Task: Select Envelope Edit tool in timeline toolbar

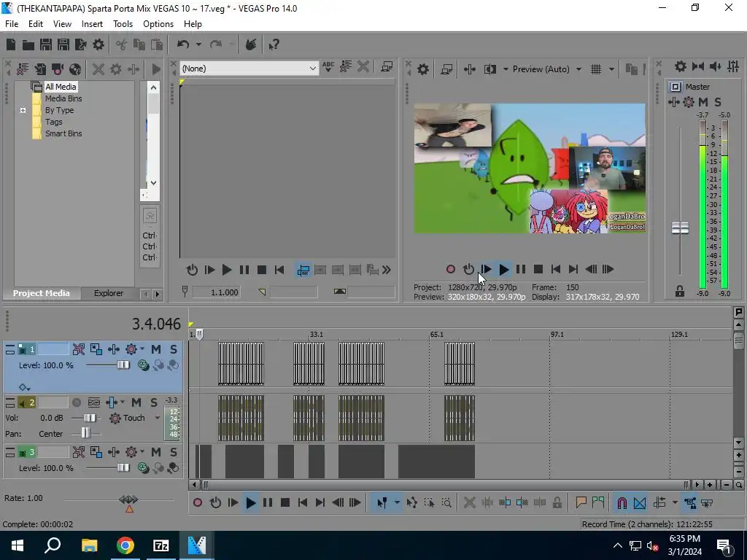Action: click(x=411, y=502)
